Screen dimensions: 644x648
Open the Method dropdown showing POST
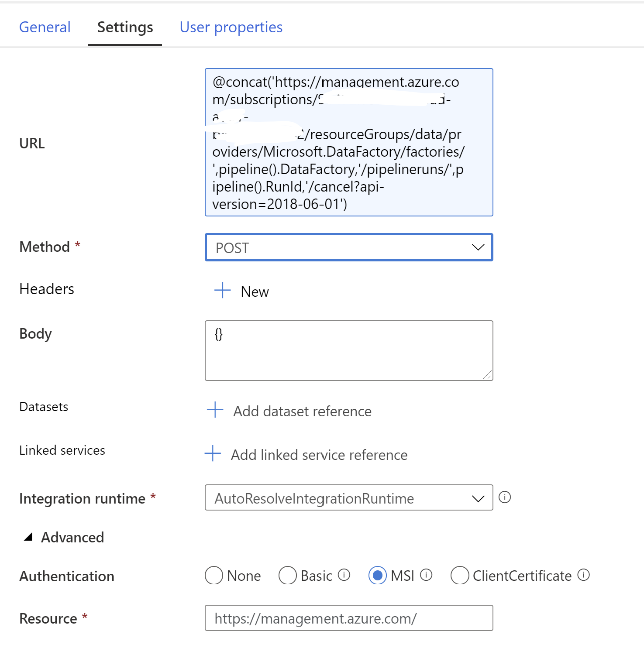click(349, 247)
